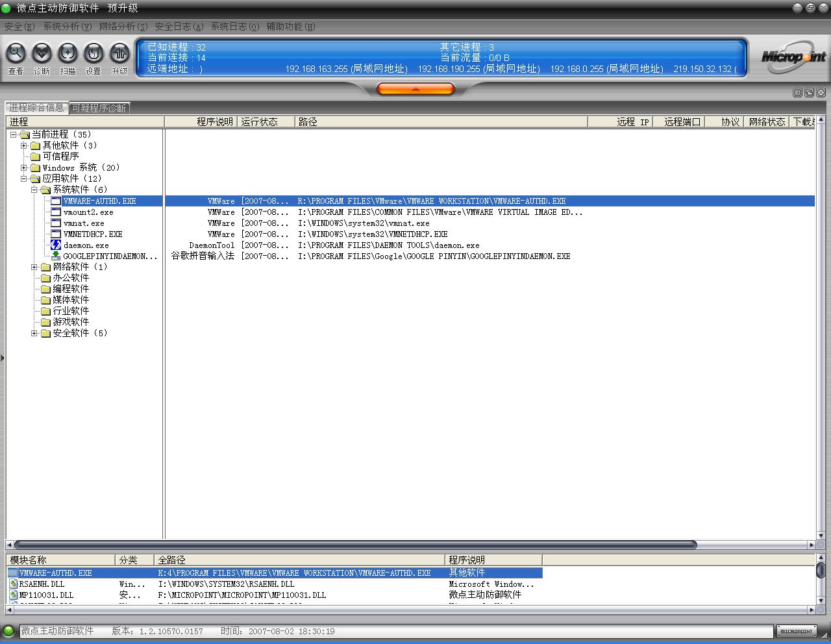Sort by the 网络状态 column header

pyautogui.click(x=766, y=122)
